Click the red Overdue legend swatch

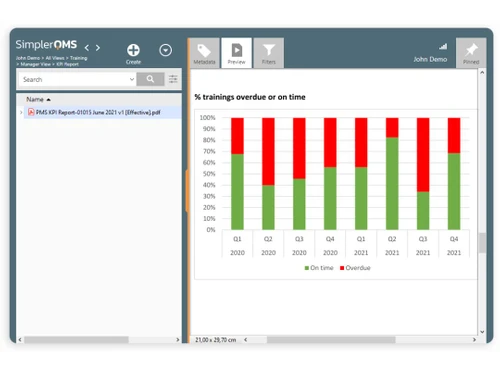click(342, 268)
